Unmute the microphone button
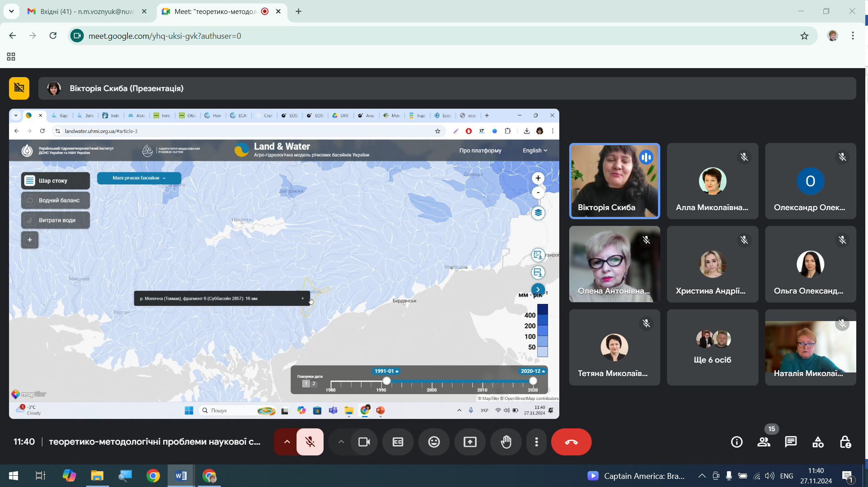This screenshot has height=487, width=868. (310, 442)
